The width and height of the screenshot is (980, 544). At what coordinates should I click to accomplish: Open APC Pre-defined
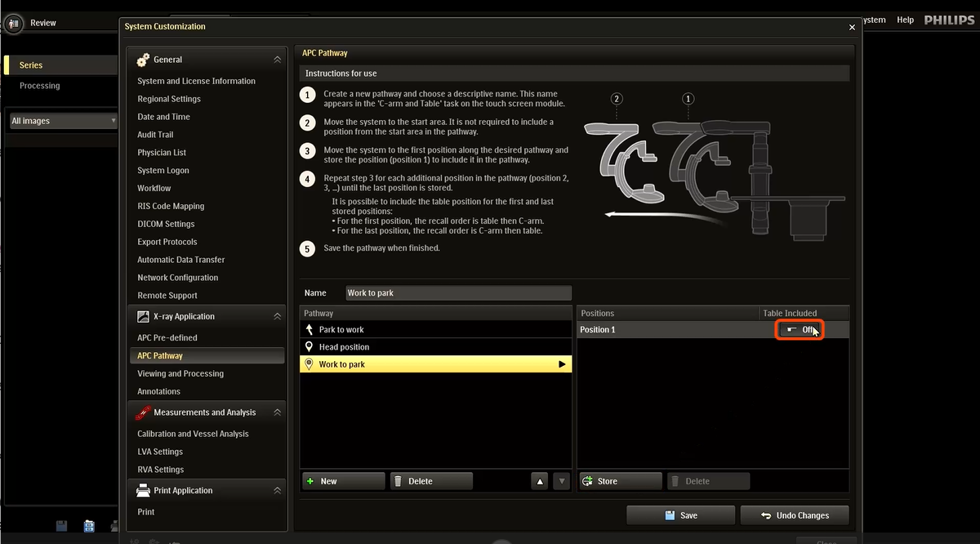pyautogui.click(x=167, y=338)
